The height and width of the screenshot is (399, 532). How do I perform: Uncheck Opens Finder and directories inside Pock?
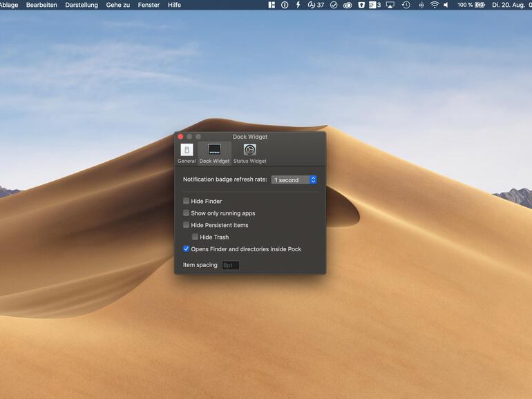tap(187, 249)
